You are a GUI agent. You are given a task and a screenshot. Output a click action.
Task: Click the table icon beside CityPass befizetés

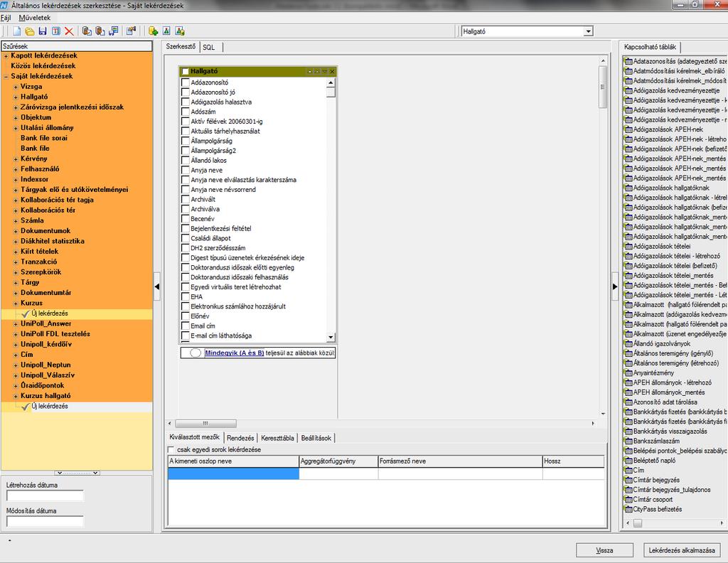pos(628,509)
